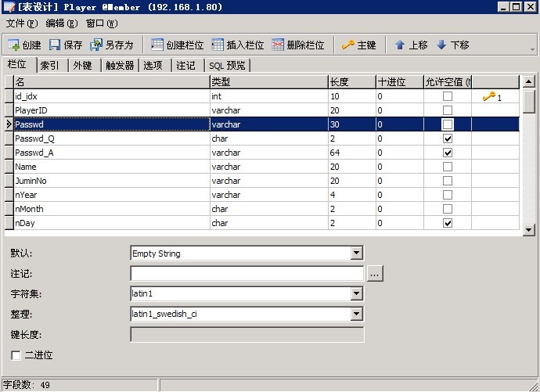Screen dimensions: 540x392
Task: Click 创建栏位 (Add field) toolbar icon
Action: (x=157, y=45)
